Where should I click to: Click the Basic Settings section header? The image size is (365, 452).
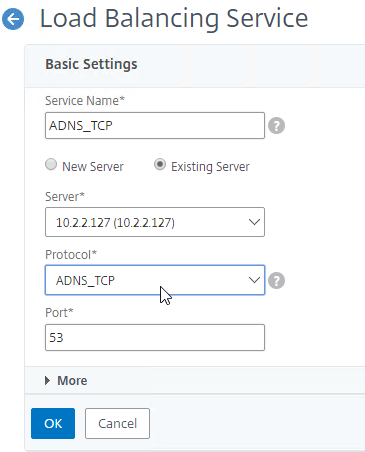pos(91,64)
